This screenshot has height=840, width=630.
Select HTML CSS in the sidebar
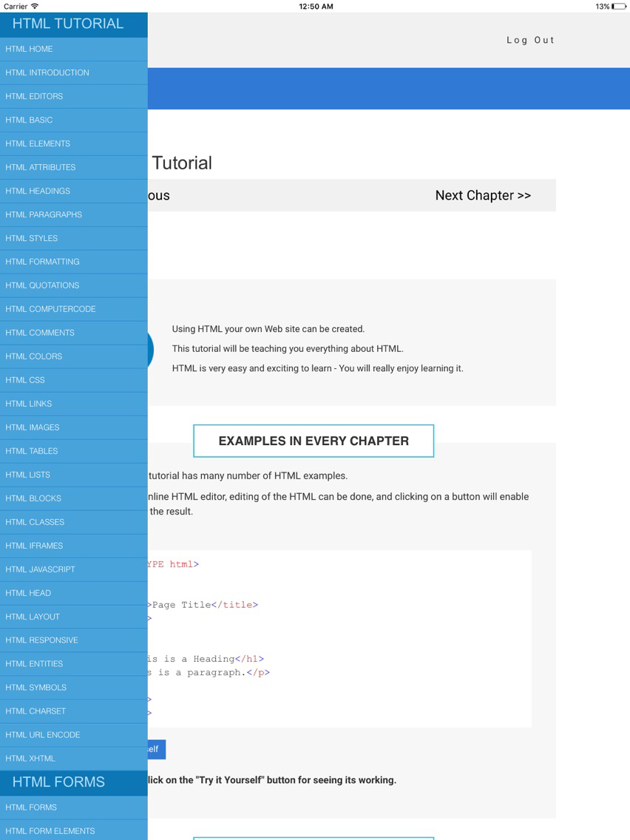[73, 380]
